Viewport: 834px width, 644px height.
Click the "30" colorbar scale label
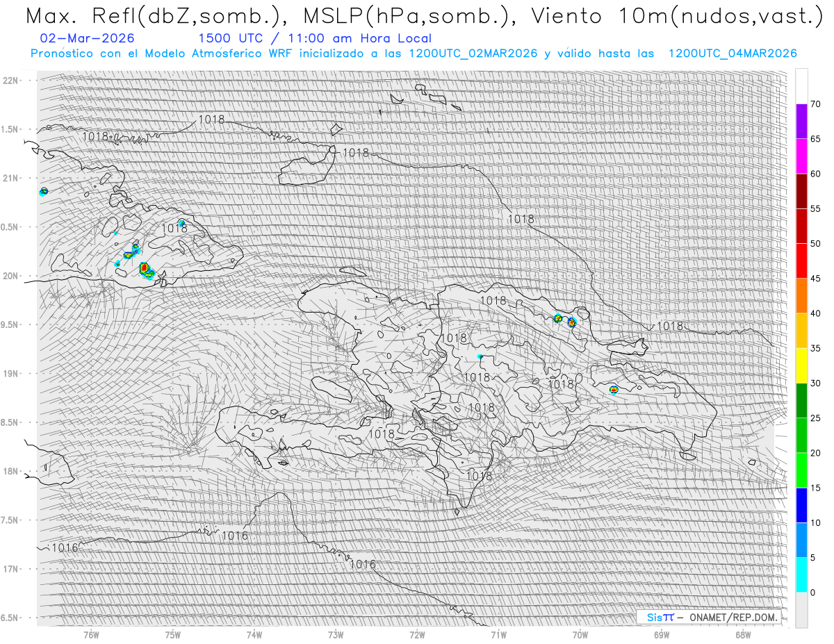pyautogui.click(x=815, y=383)
